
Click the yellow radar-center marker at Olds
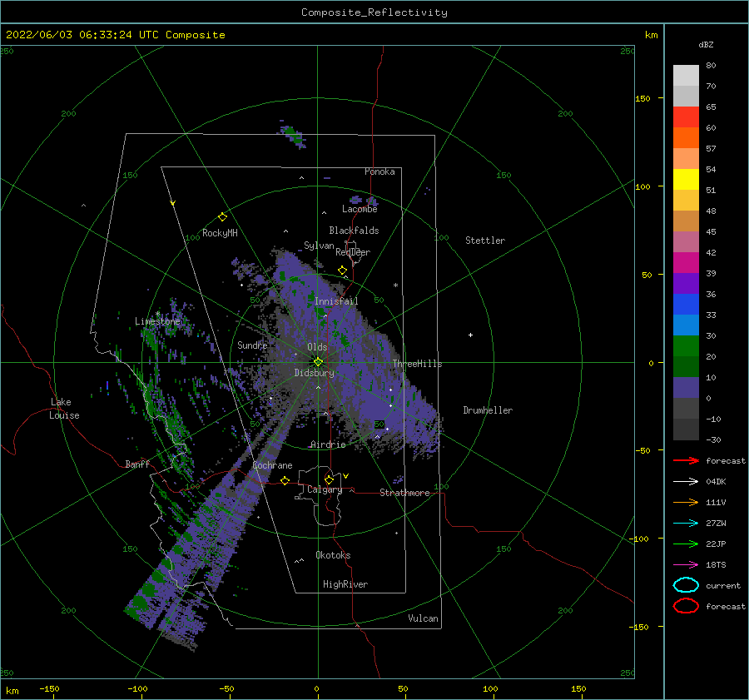pyautogui.click(x=318, y=362)
